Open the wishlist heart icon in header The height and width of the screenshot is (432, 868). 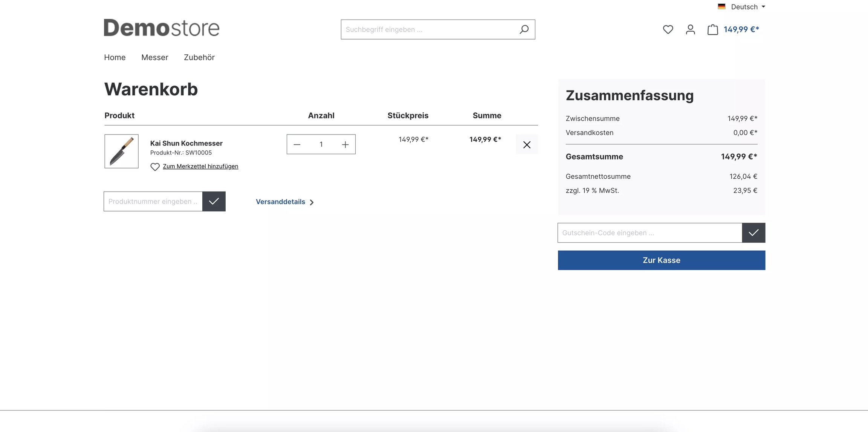click(x=668, y=29)
